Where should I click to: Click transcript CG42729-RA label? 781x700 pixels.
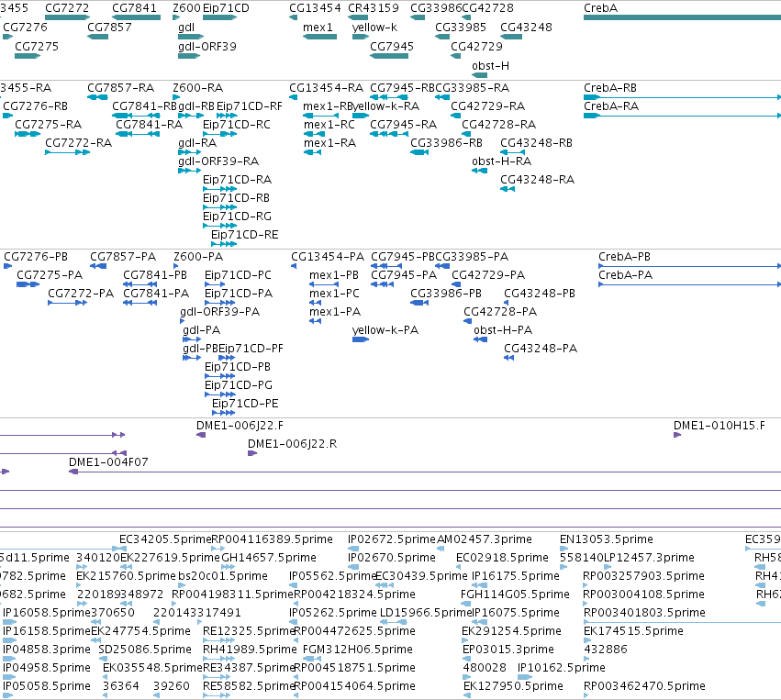pyautogui.click(x=487, y=106)
